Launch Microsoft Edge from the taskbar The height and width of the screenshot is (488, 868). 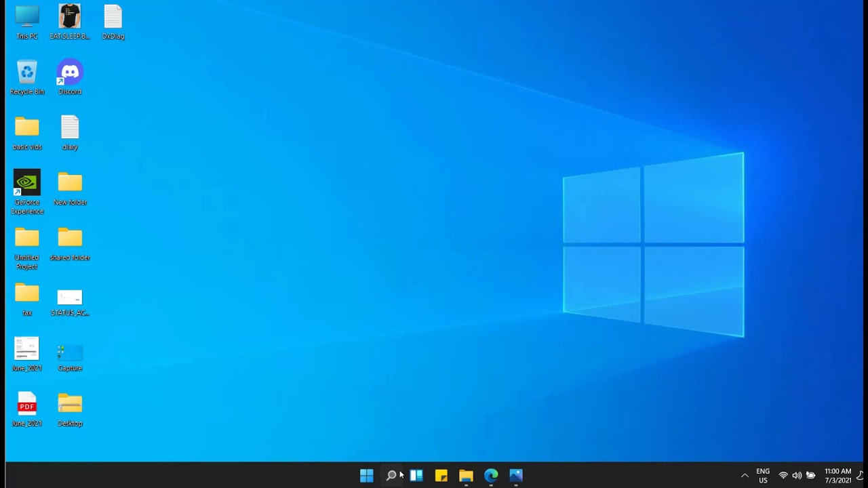click(491, 475)
